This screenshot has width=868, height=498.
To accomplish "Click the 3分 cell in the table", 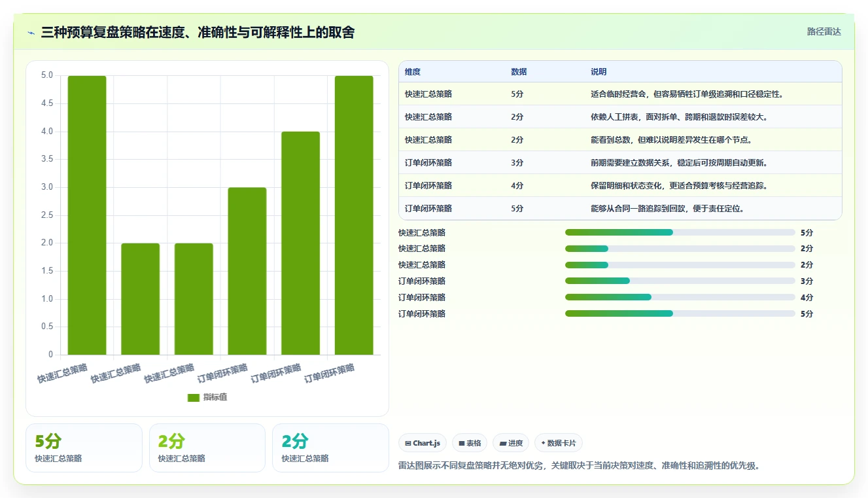I will pos(517,163).
